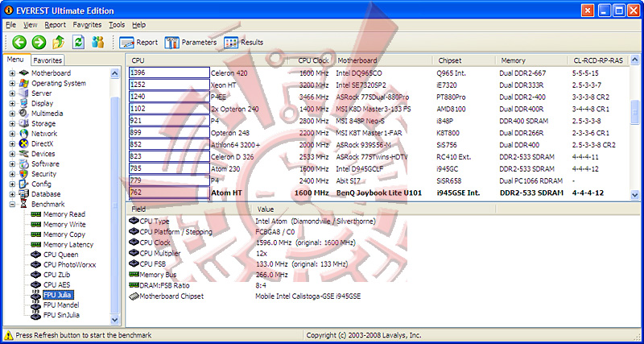Expand the Multimedia tree node
The width and height of the screenshot is (644, 344).
(12, 114)
